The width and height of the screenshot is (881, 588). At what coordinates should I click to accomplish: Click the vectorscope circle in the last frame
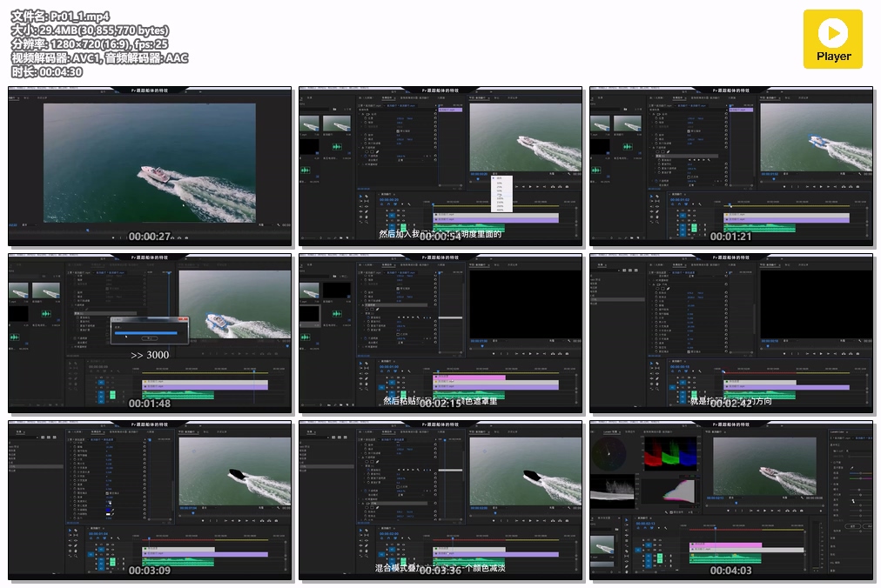click(x=611, y=453)
